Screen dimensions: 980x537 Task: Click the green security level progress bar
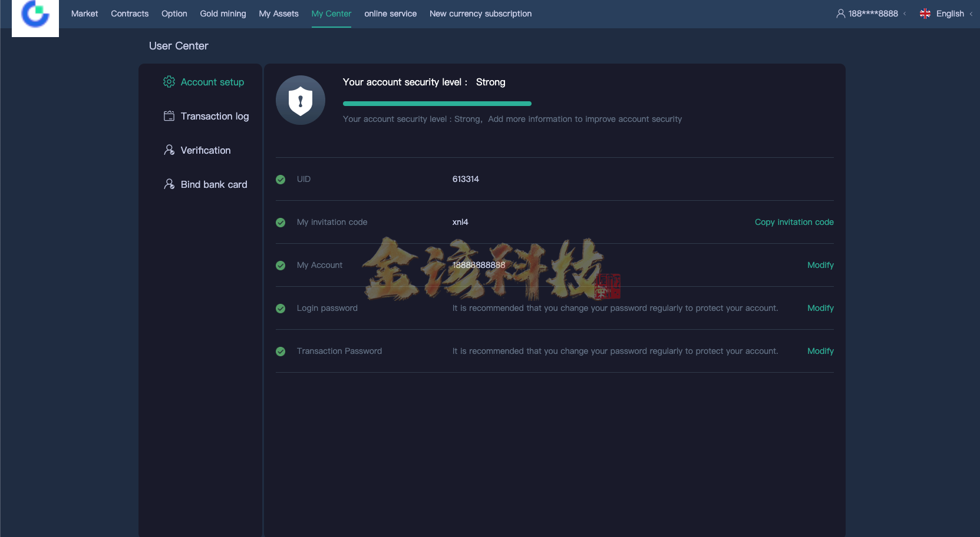437,103
